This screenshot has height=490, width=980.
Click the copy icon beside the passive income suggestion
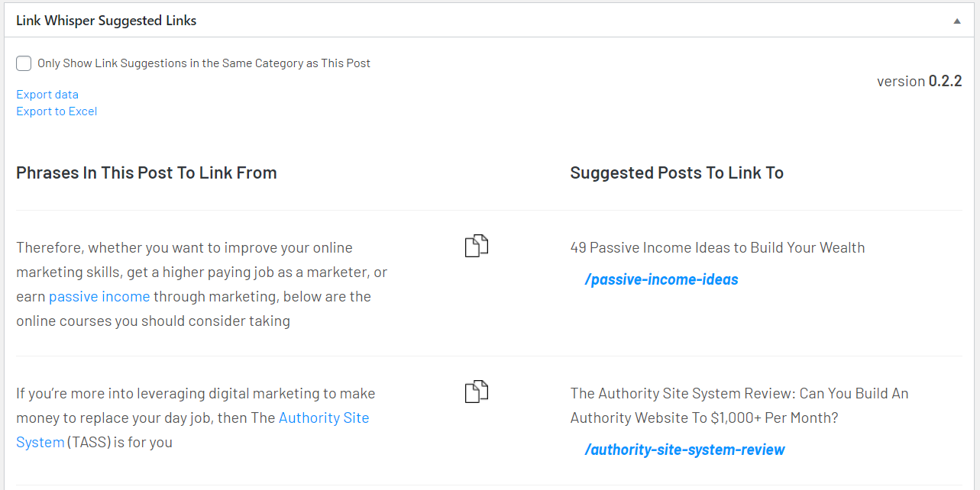pyautogui.click(x=477, y=245)
